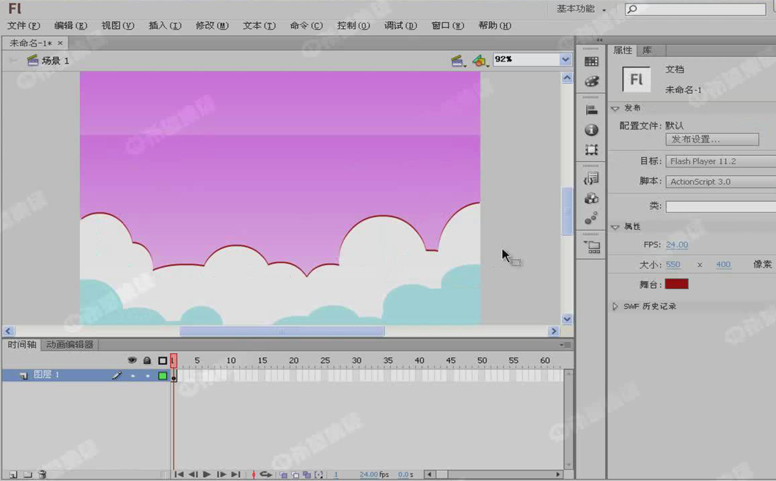
Task: Click the FPS value 24.00
Action: 677,245
